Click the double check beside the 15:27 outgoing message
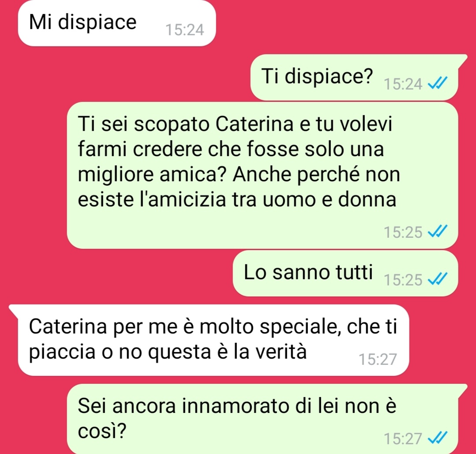Image resolution: width=476 pixels, height=454 pixels. (x=438, y=438)
